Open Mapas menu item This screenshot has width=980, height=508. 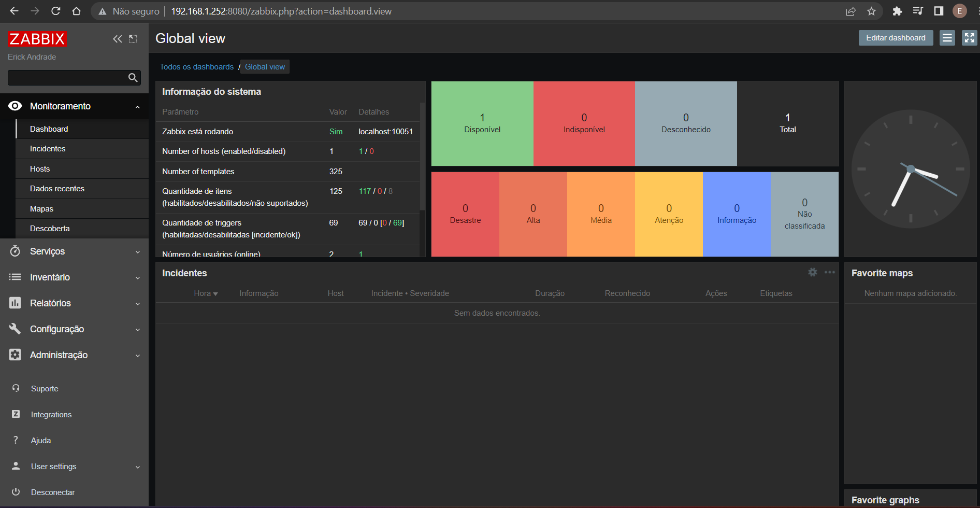(x=82, y=209)
